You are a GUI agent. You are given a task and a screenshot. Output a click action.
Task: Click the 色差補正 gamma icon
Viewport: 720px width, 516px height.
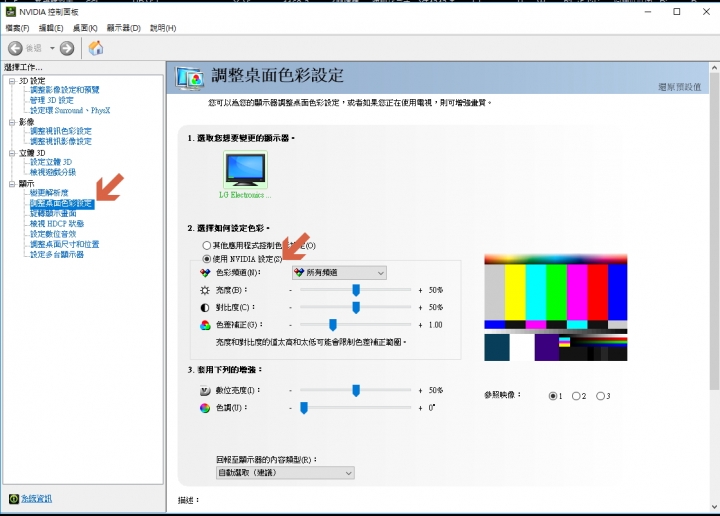click(x=205, y=325)
